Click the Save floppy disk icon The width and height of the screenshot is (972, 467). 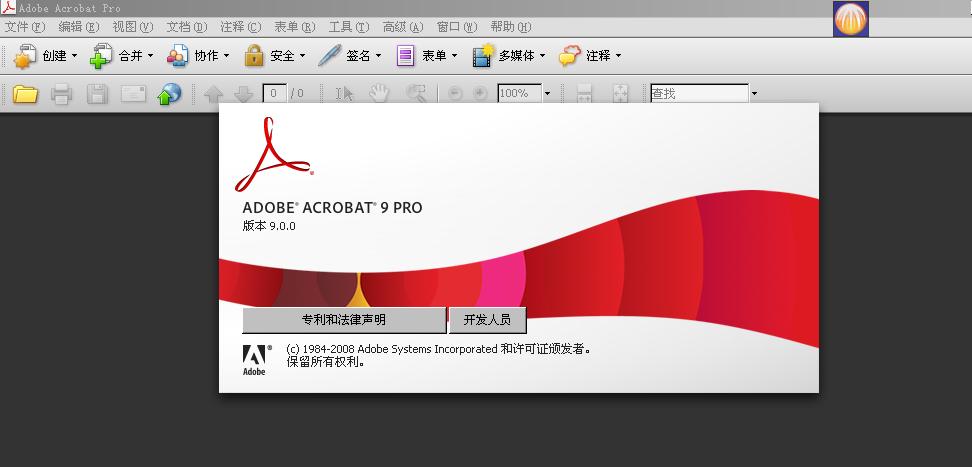[x=97, y=94]
